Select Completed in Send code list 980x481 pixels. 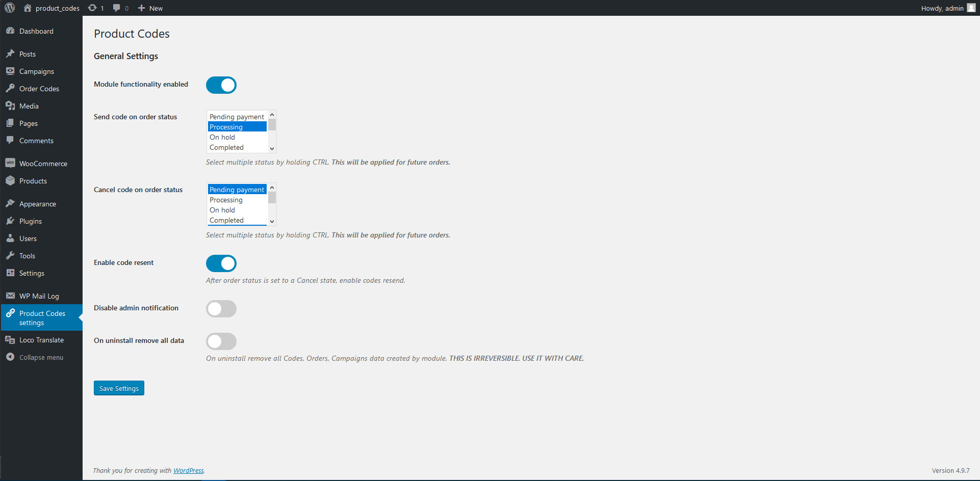237,147
